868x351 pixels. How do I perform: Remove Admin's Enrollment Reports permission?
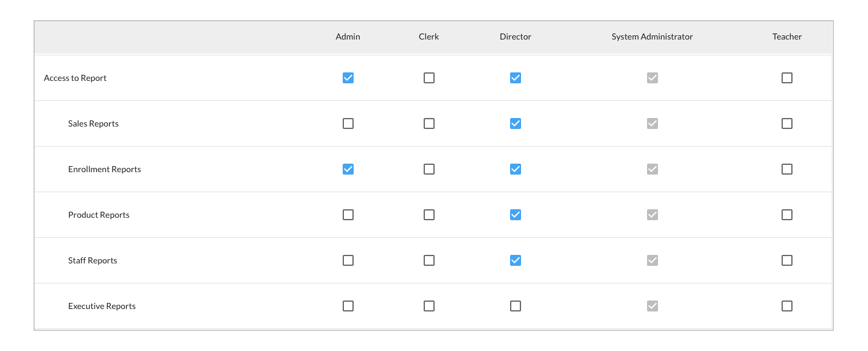click(x=348, y=169)
